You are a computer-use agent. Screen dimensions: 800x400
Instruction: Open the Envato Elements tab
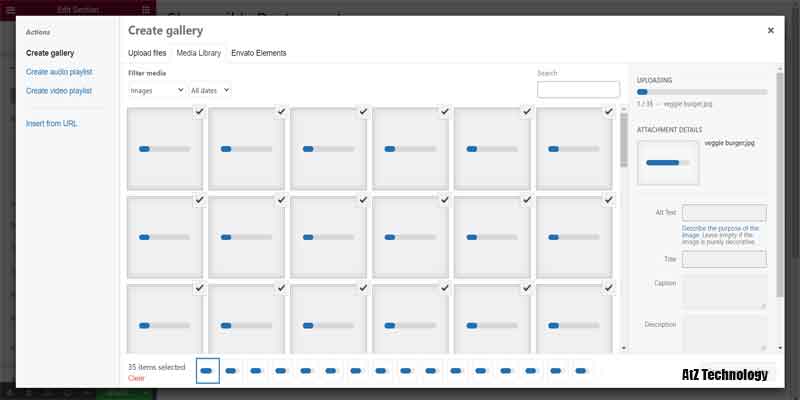(258, 53)
